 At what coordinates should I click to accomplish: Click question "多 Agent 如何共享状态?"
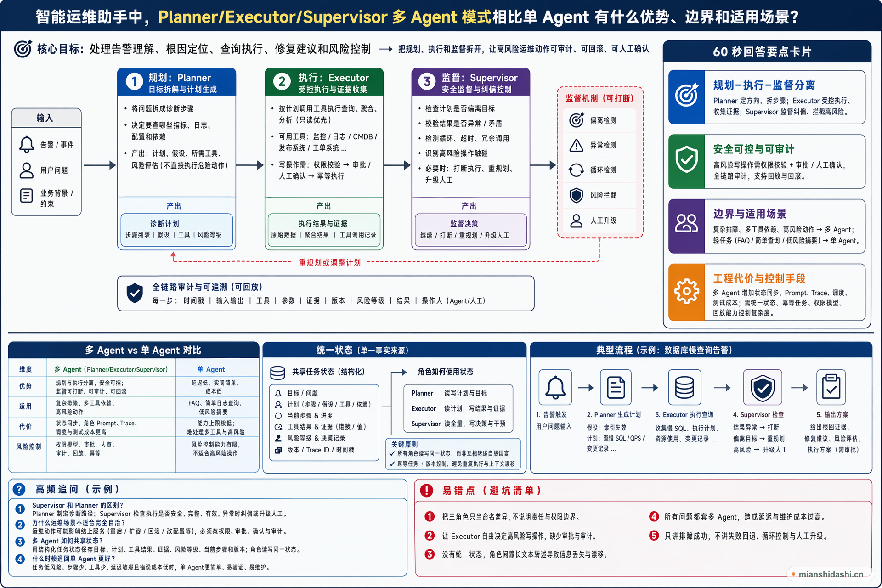point(68,541)
